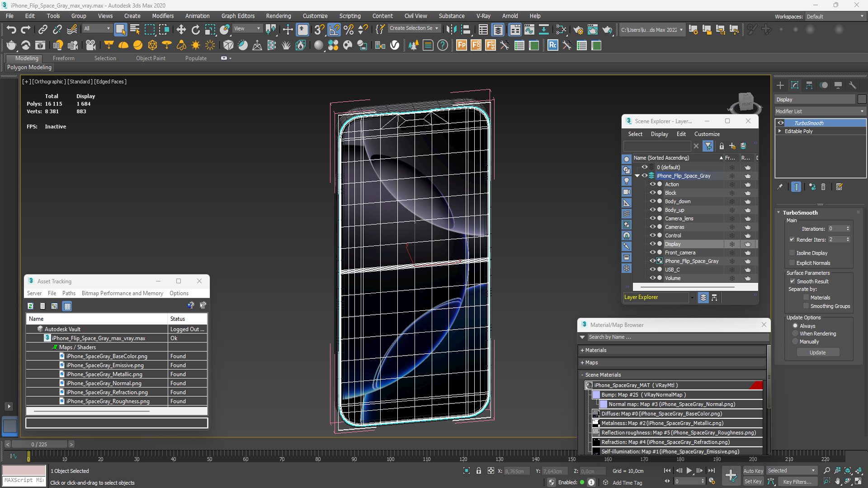This screenshot has height=488, width=868.
Task: Click Pin Stack icon under modifier list
Action: point(780,187)
